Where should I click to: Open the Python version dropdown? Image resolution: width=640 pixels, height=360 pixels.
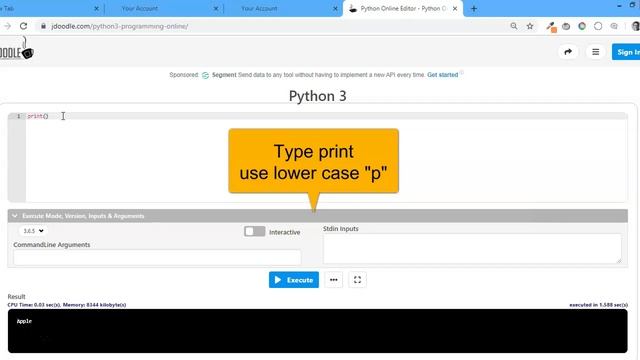click(33, 231)
